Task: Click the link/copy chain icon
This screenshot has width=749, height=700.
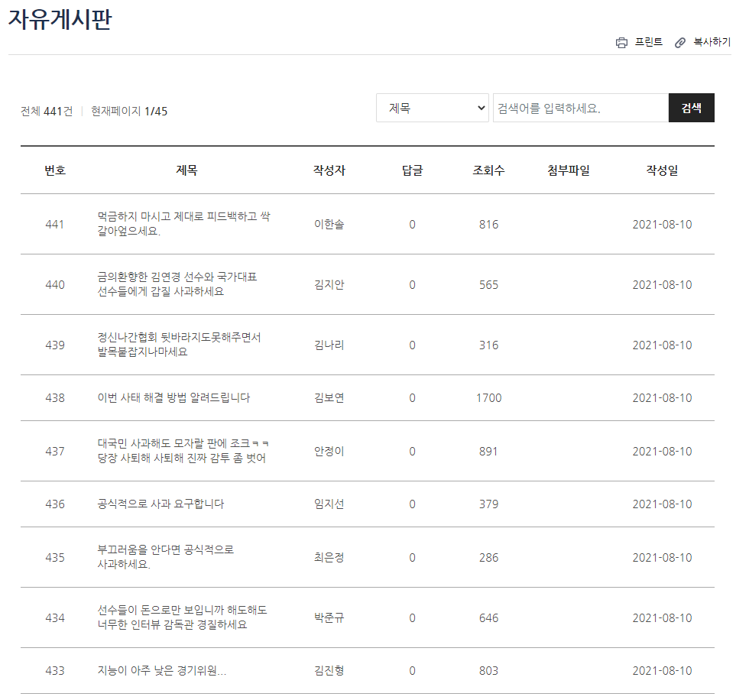Action: click(679, 43)
